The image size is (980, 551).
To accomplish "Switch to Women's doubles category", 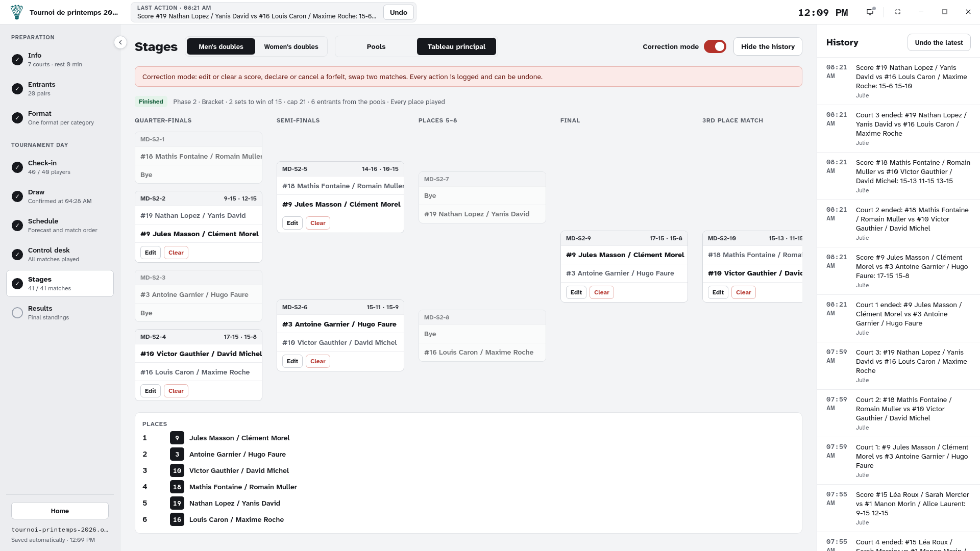I will 291,46.
